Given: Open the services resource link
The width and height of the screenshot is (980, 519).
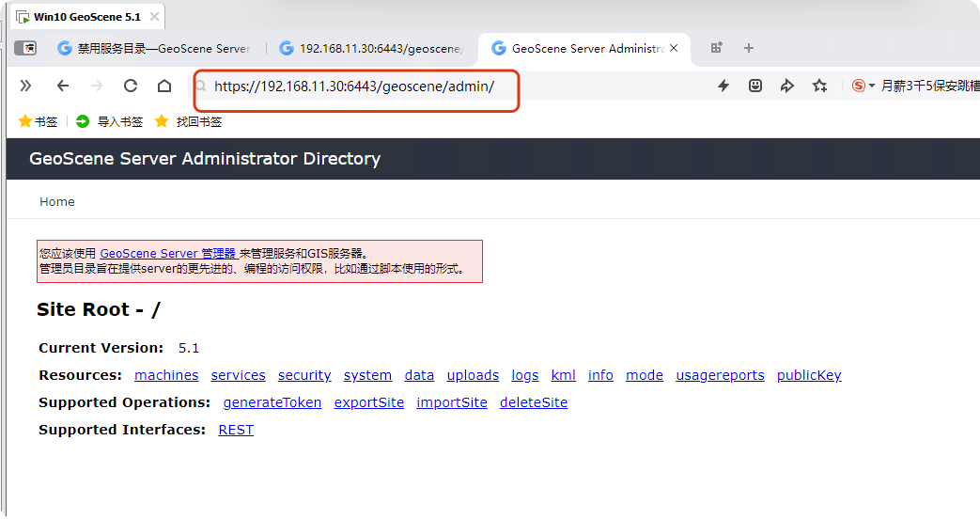Looking at the screenshot, I should click(238, 375).
